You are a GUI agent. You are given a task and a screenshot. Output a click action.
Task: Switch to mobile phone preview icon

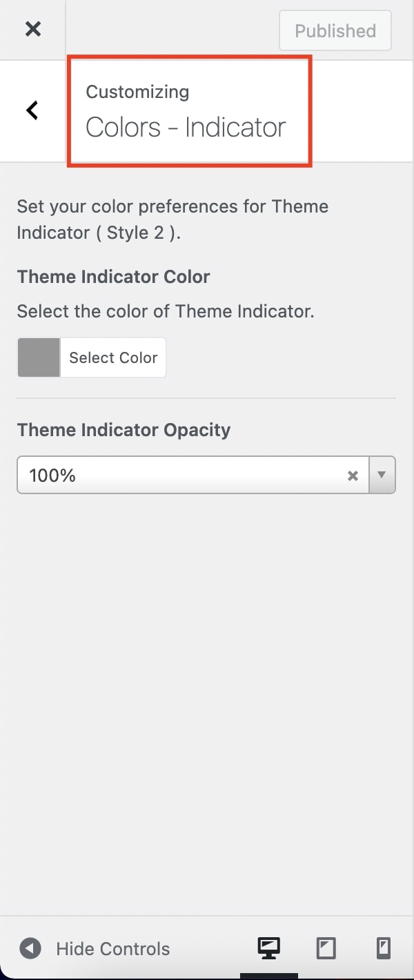point(384,948)
